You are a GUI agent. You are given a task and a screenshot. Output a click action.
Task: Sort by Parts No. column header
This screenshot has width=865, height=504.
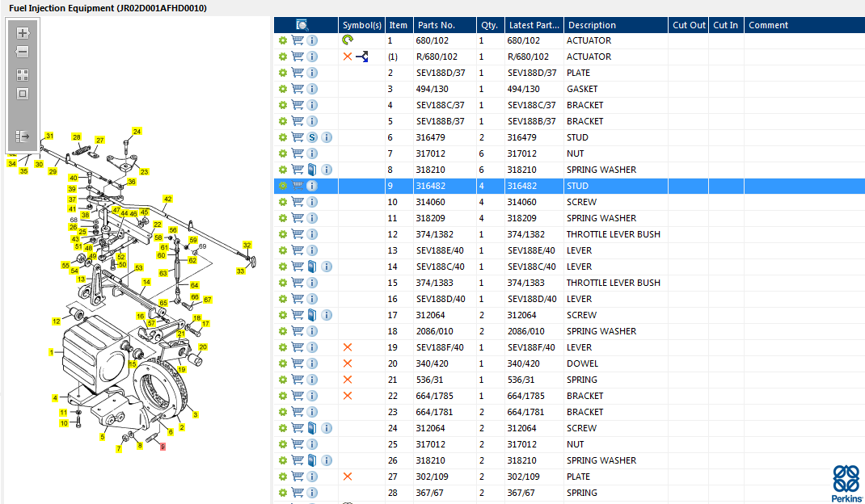[445, 25]
